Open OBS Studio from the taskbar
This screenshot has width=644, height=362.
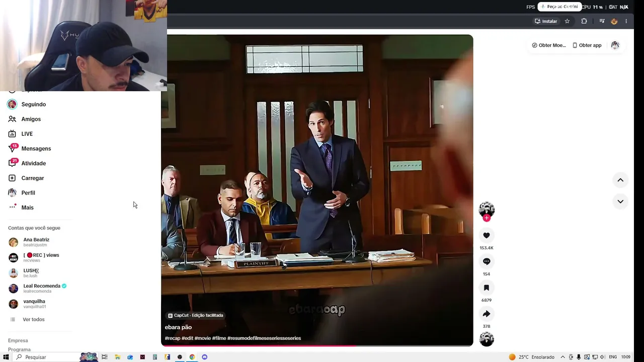pos(180,357)
